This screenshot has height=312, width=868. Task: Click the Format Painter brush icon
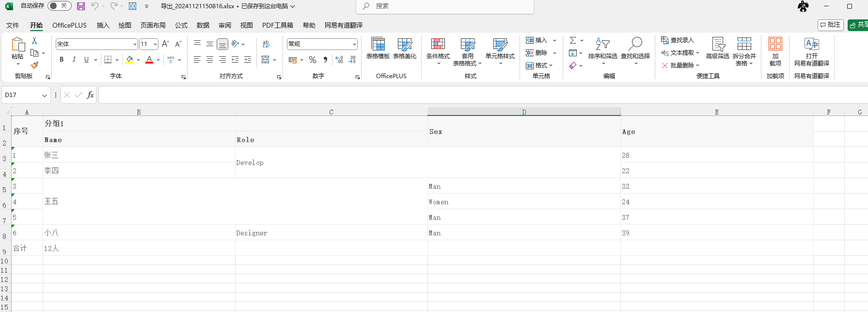point(34,65)
